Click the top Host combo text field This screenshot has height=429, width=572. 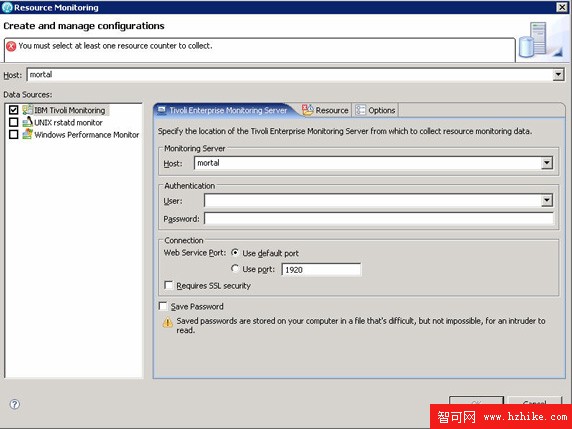(290, 75)
